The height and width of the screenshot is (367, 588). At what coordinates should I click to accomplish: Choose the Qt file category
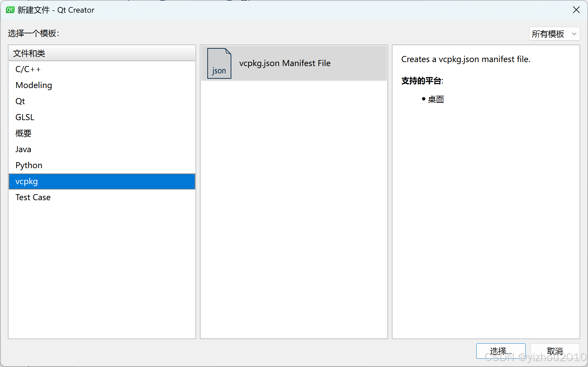coord(102,101)
